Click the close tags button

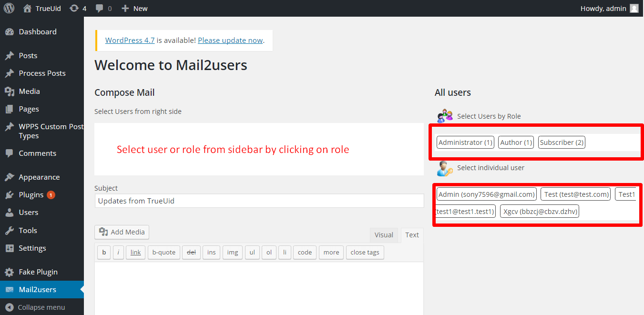tap(365, 253)
